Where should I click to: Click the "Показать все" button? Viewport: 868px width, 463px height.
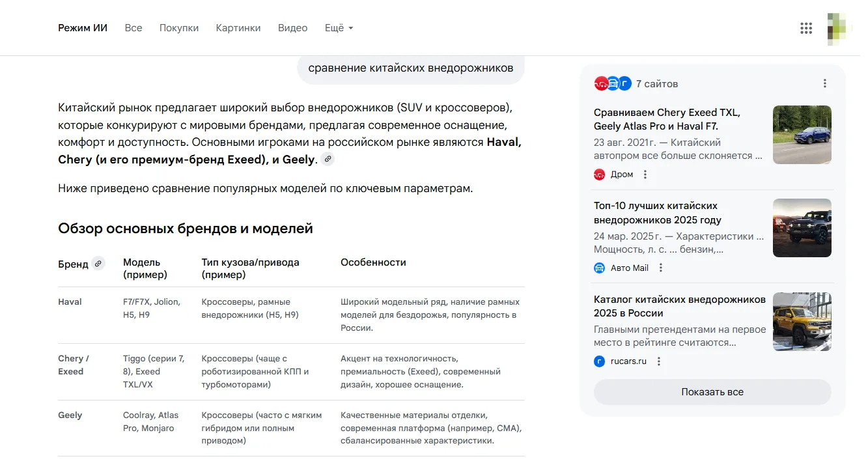(x=712, y=392)
